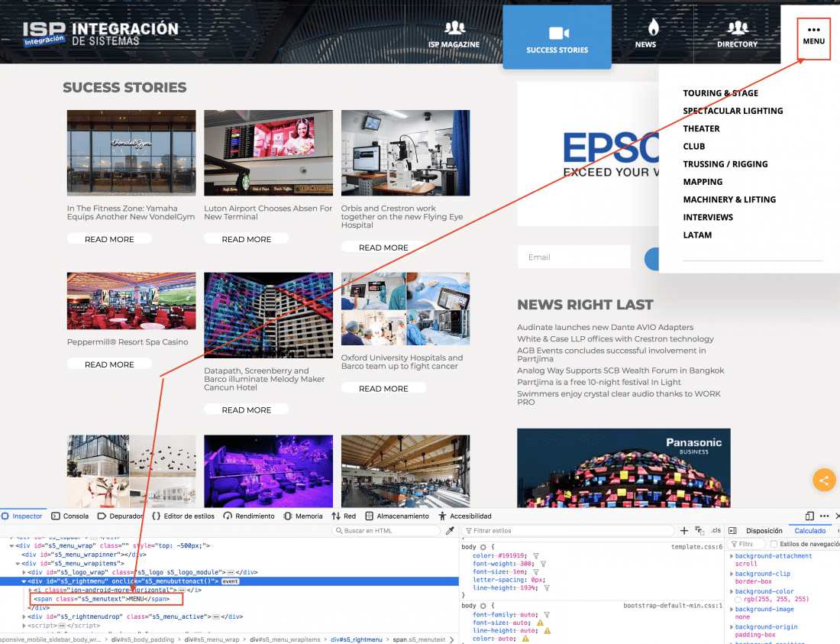This screenshot has width=840, height=644.
Task: Click the Directory people icon
Action: 738,27
